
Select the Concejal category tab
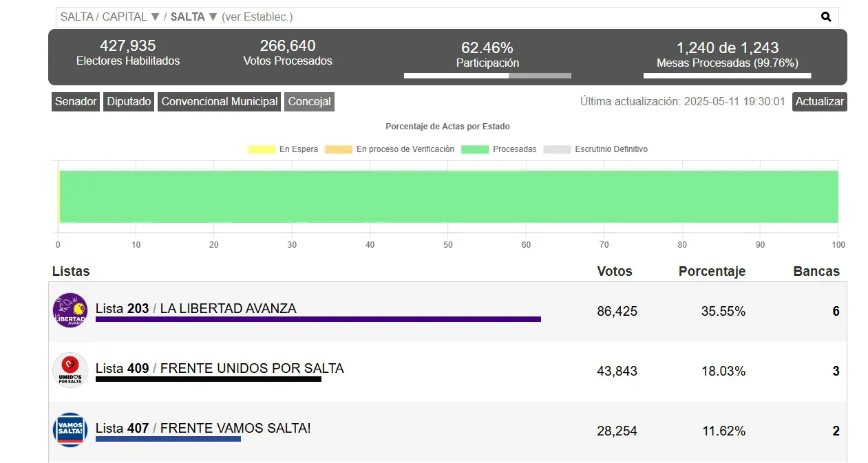(309, 102)
